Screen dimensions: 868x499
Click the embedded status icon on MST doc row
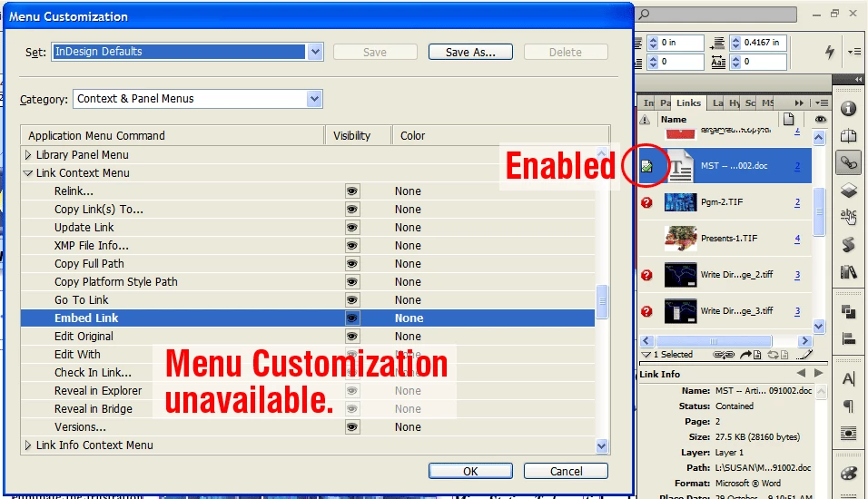pos(646,165)
